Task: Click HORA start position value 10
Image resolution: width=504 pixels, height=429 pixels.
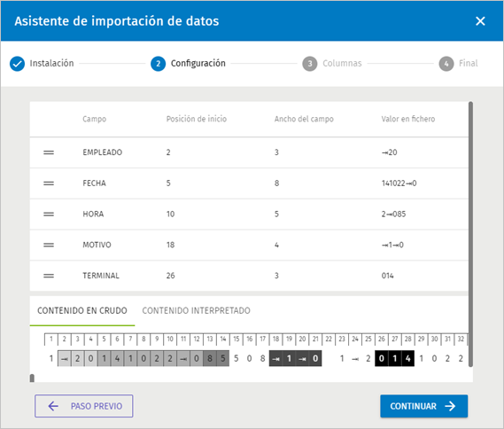Action: (170, 214)
